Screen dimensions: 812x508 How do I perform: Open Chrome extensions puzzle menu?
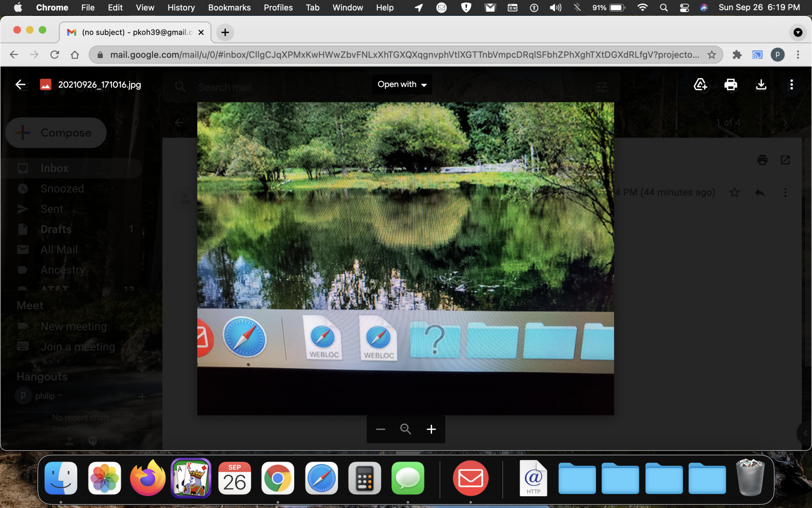pos(737,54)
